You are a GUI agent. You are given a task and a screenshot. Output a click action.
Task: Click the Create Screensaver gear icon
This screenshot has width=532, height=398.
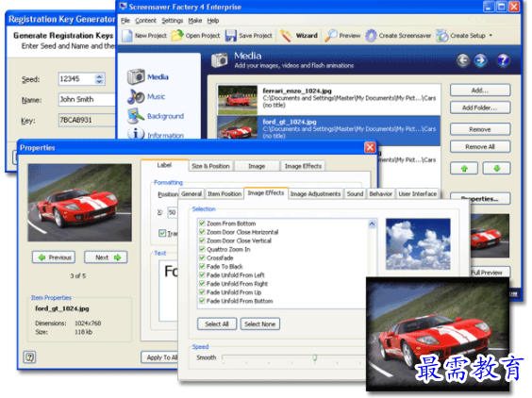pyautogui.click(x=371, y=36)
